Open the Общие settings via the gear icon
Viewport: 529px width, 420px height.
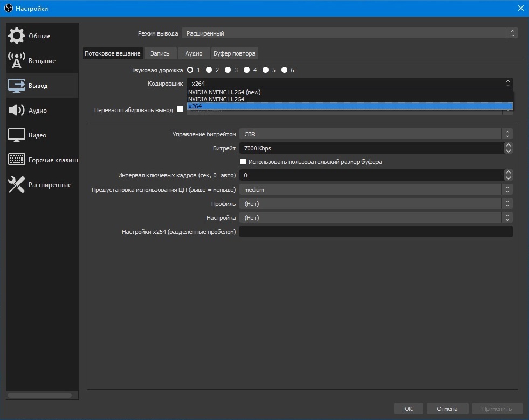pos(17,36)
